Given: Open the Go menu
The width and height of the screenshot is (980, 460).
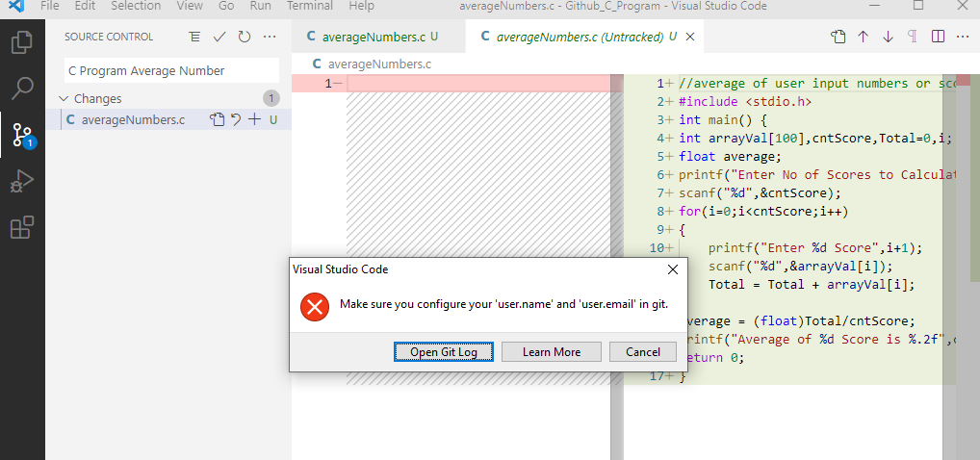Looking at the screenshot, I should click(226, 6).
